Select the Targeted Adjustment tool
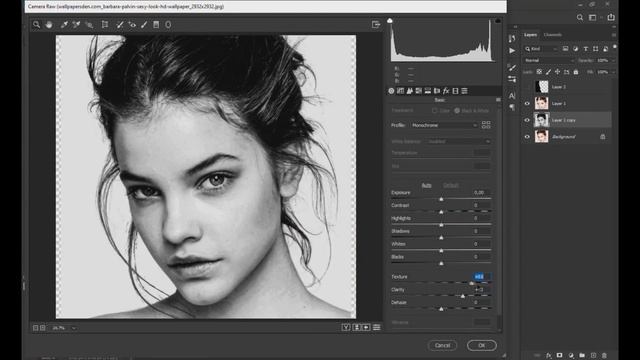Viewport: 640px width, 360px height. 89,25
